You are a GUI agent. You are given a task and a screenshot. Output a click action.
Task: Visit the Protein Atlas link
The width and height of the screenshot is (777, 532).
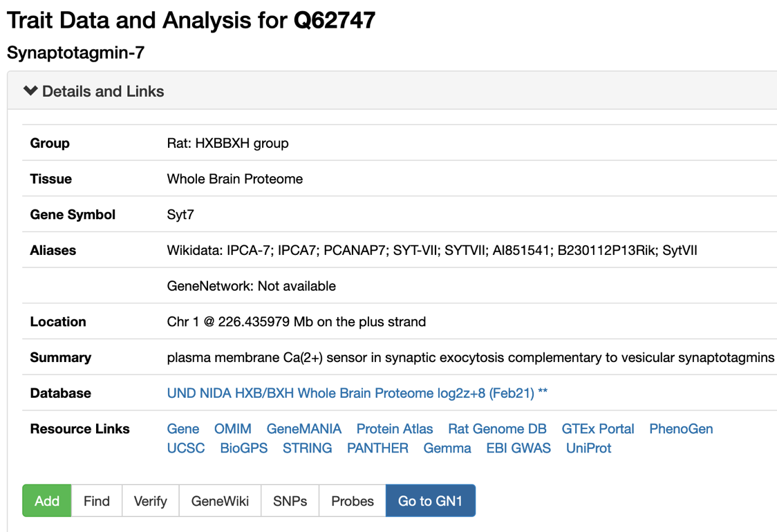[395, 429]
